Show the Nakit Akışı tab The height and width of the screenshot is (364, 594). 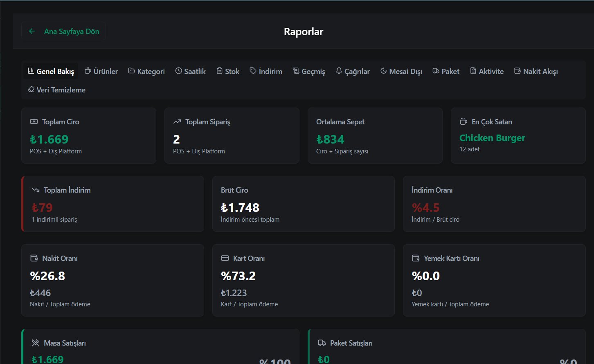pos(536,71)
